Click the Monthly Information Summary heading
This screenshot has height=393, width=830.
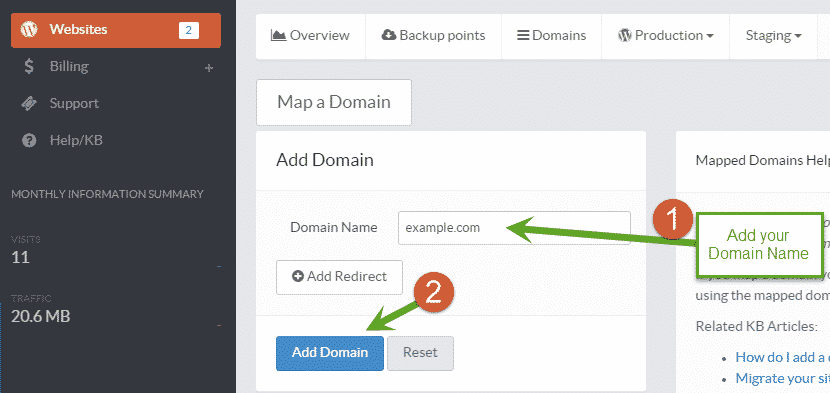tap(107, 194)
